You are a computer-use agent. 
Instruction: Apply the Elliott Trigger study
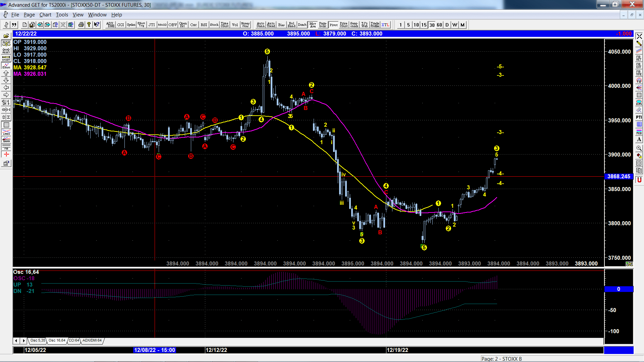[x=142, y=25]
